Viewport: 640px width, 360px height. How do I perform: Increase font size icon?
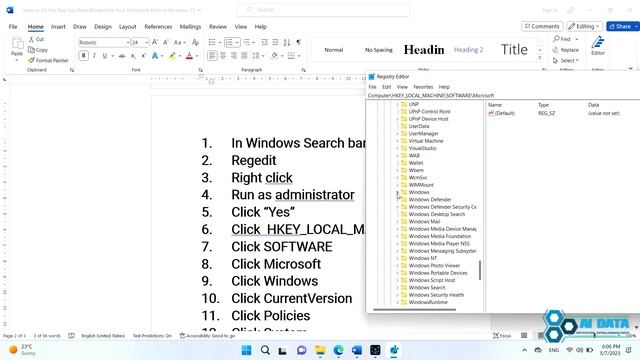point(155,42)
